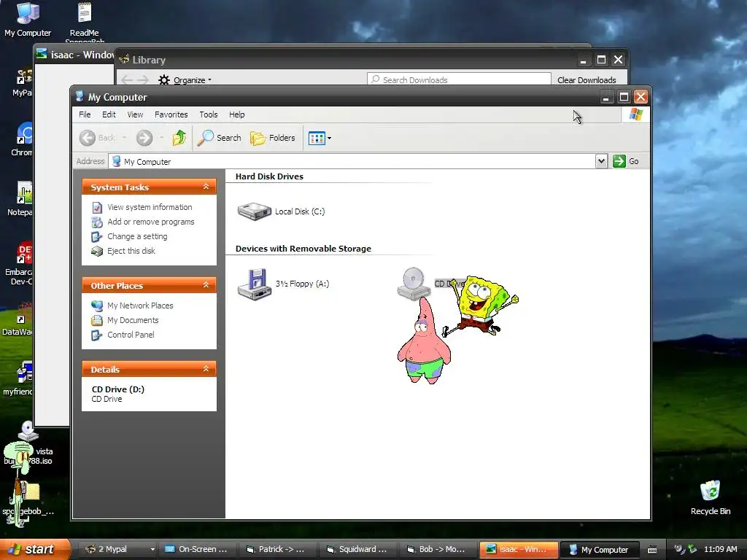Viewport: 747px width, 560px height.
Task: Open the vista .iso desktop icon
Action: pyautogui.click(x=28, y=443)
